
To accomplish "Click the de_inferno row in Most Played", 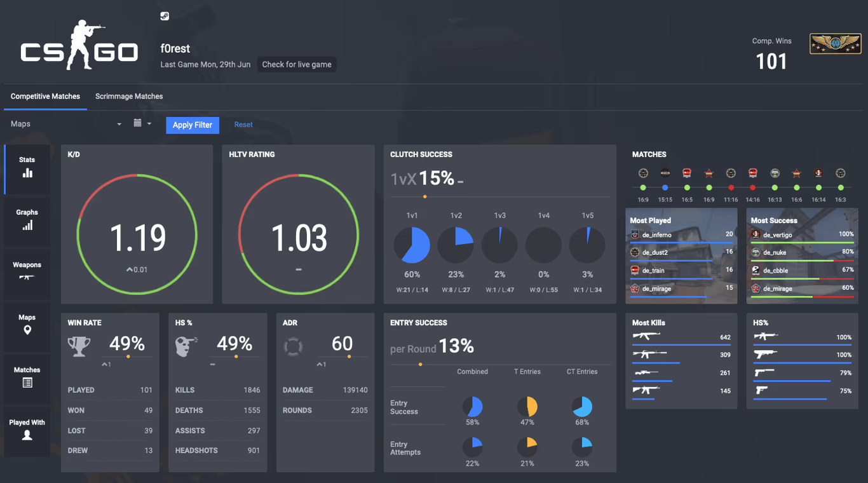I will pos(681,235).
